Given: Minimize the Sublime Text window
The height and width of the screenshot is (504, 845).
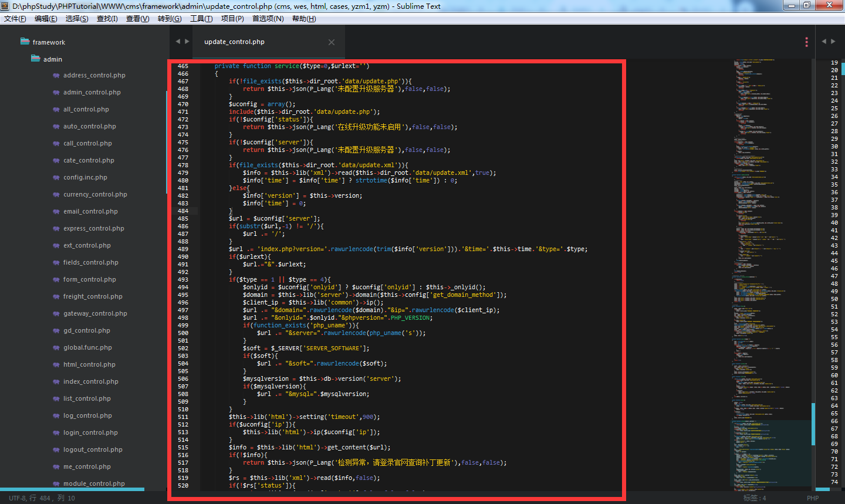Looking at the screenshot, I should click(x=792, y=5).
